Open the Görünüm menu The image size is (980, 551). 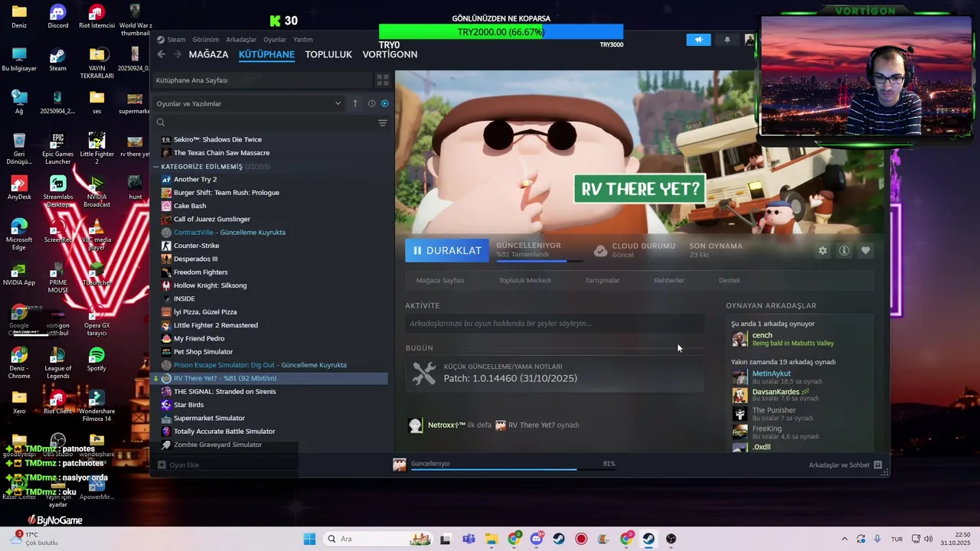tap(205, 40)
